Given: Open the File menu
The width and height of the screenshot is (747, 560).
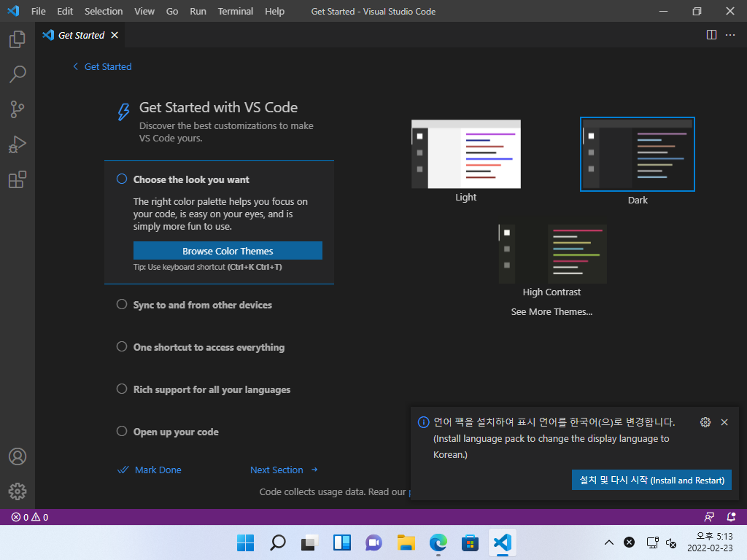Looking at the screenshot, I should coord(38,11).
